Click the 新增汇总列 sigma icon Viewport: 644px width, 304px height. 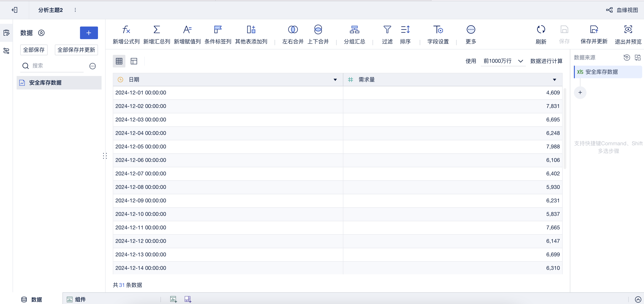point(156,30)
